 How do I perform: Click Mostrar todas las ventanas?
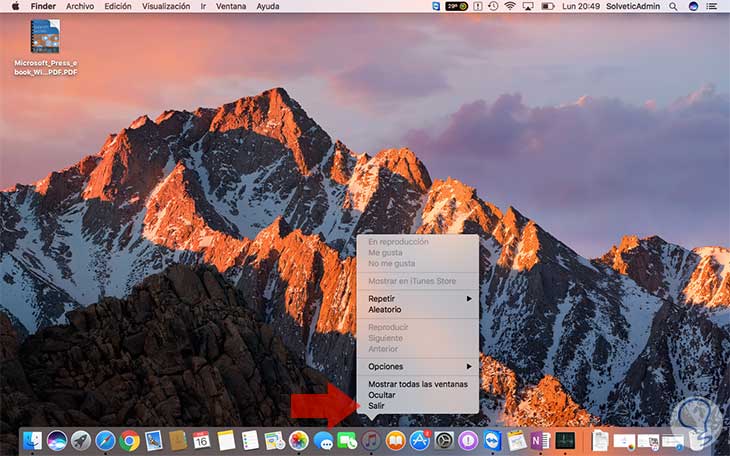[x=417, y=384]
